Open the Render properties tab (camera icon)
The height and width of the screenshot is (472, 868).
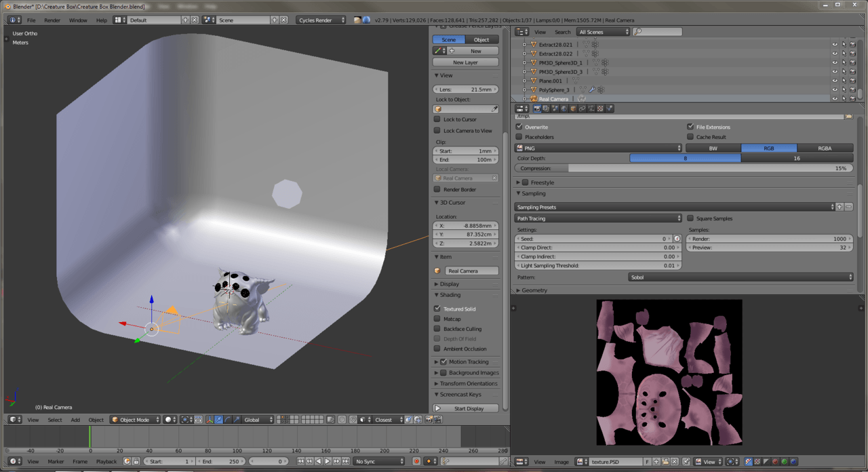(537, 109)
